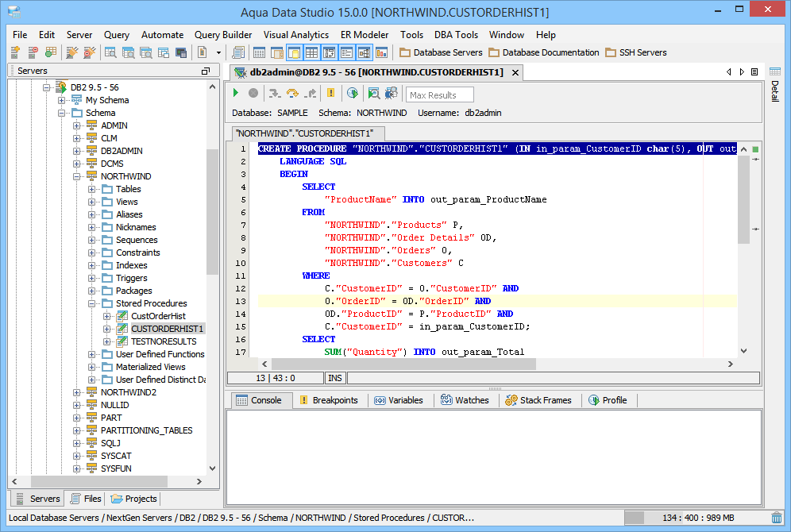Collapse the NORTHWIND schema node
This screenshot has height=532, width=791.
coord(77,176)
